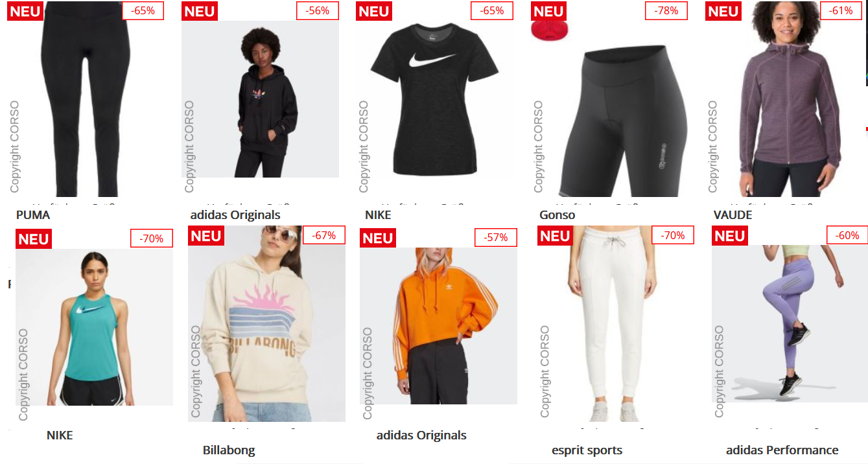This screenshot has width=868, height=464.
Task: Open the Gonso cycling shorts image
Action: 609,99
